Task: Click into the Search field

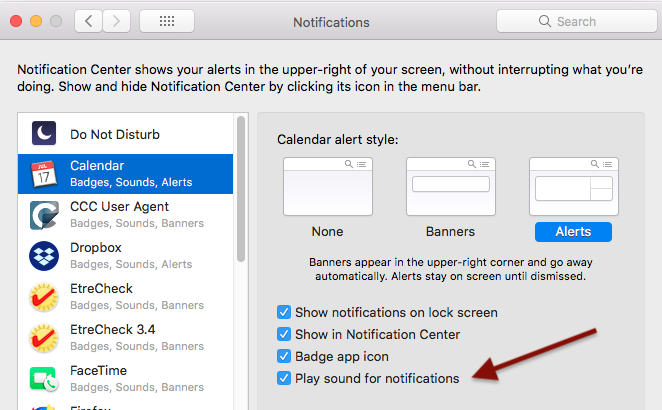Action: tap(577, 21)
